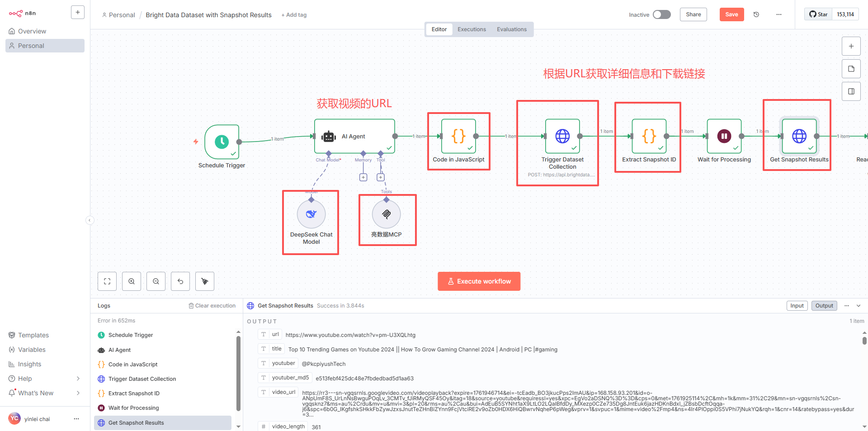
Task: Select Schedule Trigger log entry
Action: 163,335
